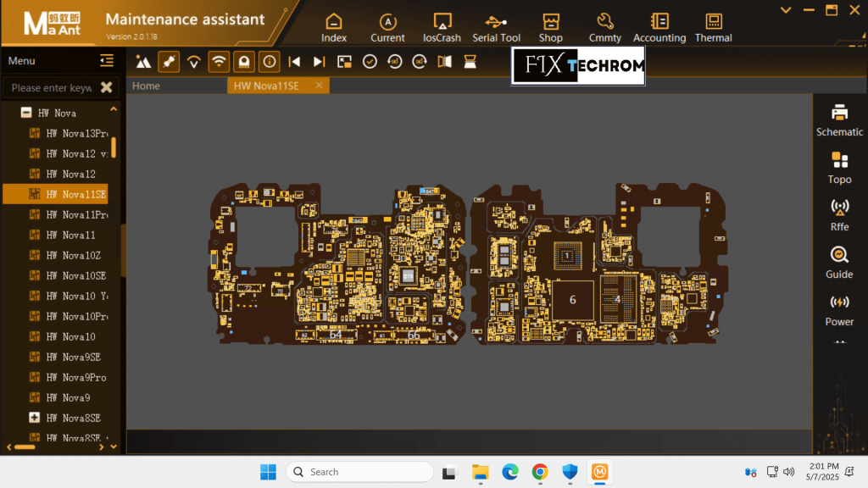The image size is (868, 488).
Task: Click the taskbar Search box
Action: 359,472
